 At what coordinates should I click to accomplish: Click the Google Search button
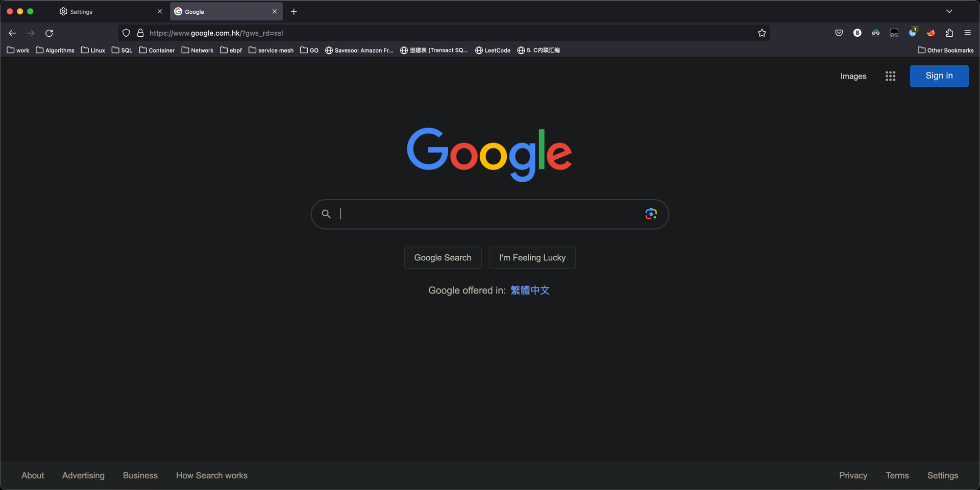[443, 258]
